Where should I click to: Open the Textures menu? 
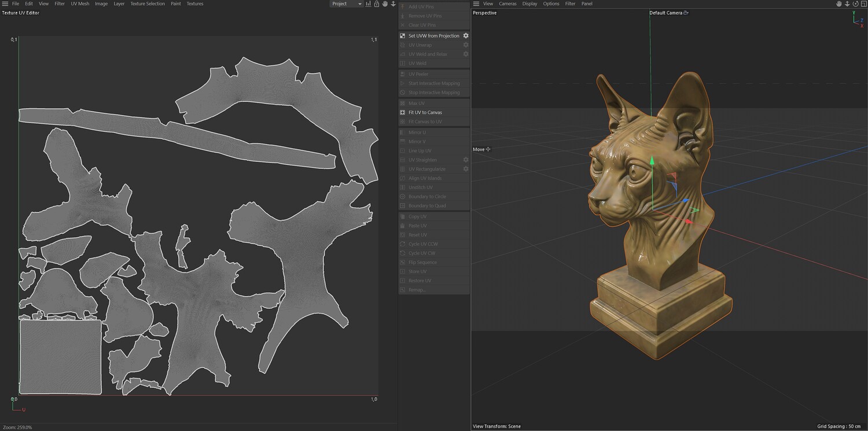[x=195, y=3]
